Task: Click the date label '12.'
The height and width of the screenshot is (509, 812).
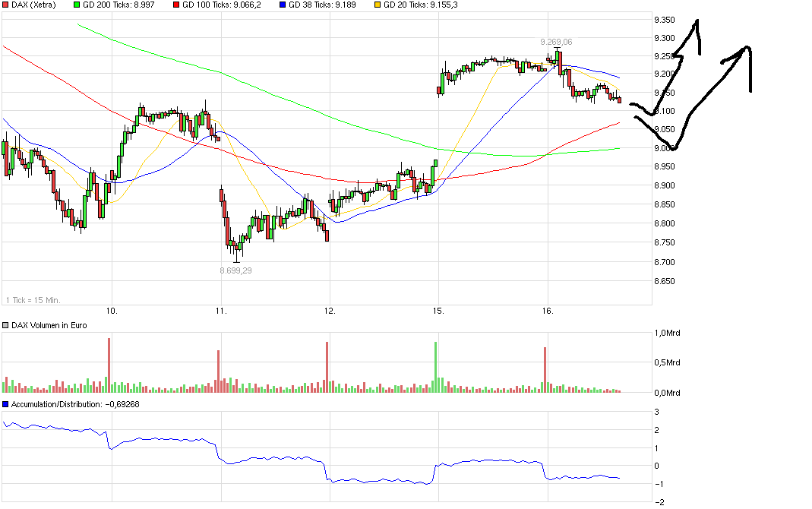Action: coord(330,311)
